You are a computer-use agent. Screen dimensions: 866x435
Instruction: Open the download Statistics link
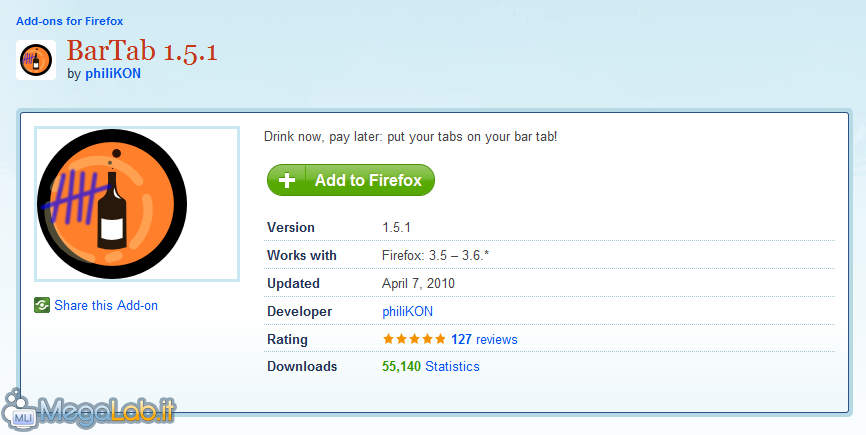452,366
